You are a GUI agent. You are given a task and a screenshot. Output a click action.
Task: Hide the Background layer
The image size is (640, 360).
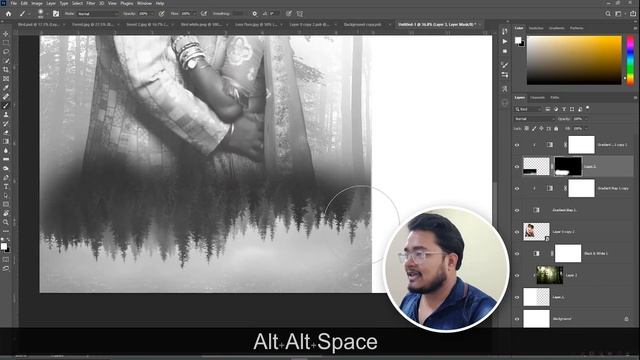[517, 319]
